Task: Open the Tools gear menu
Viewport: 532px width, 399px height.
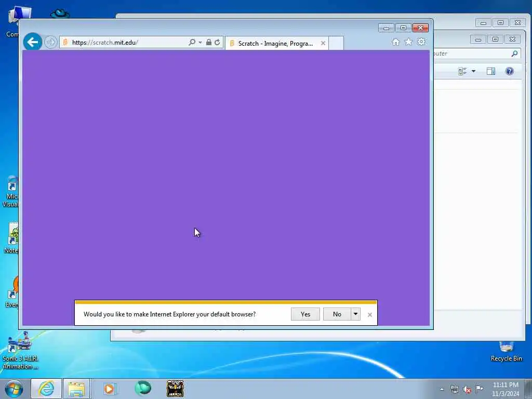Action: [421, 42]
